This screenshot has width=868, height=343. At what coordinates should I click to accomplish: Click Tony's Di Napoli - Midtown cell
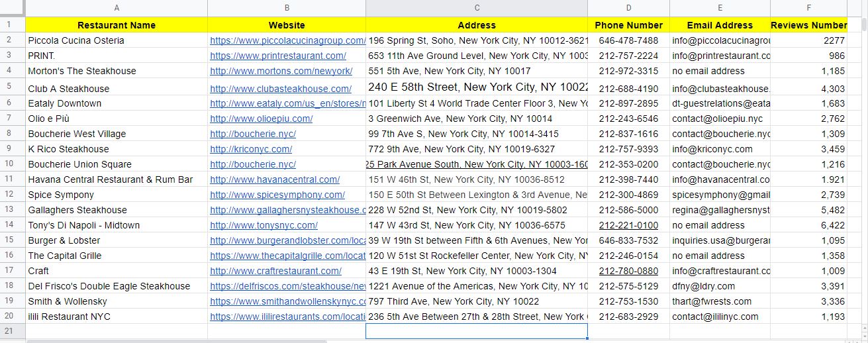pyautogui.click(x=117, y=225)
